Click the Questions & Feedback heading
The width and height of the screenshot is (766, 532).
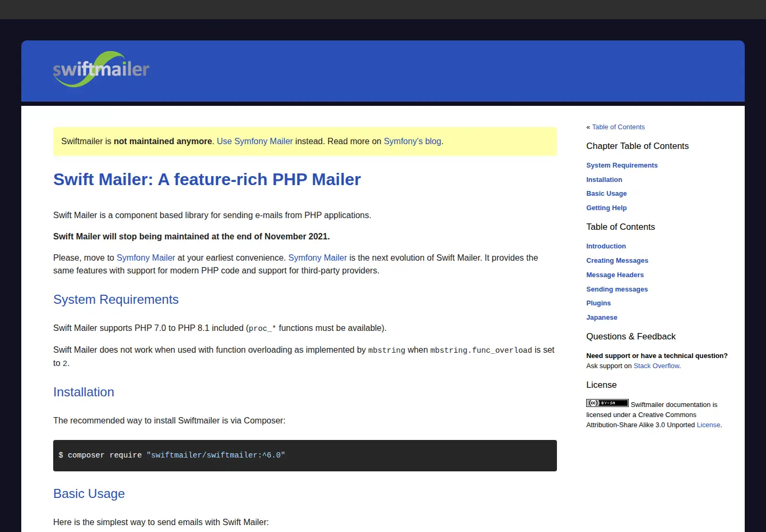[x=631, y=336]
